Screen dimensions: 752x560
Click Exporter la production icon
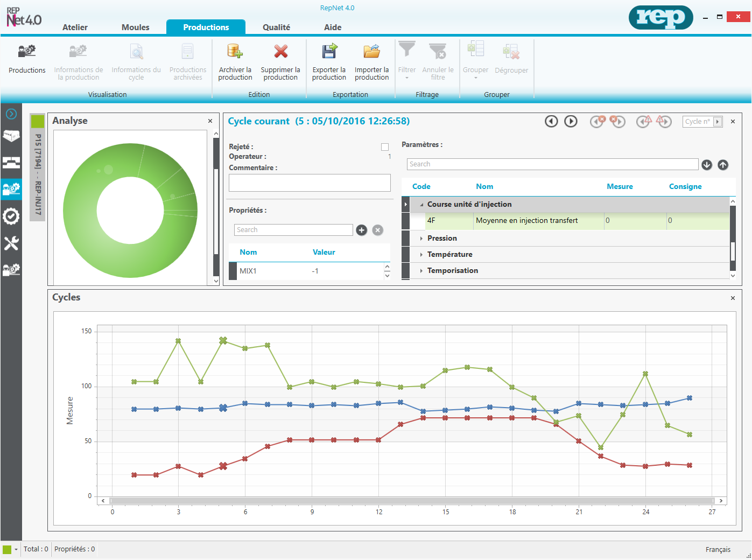[x=329, y=52]
